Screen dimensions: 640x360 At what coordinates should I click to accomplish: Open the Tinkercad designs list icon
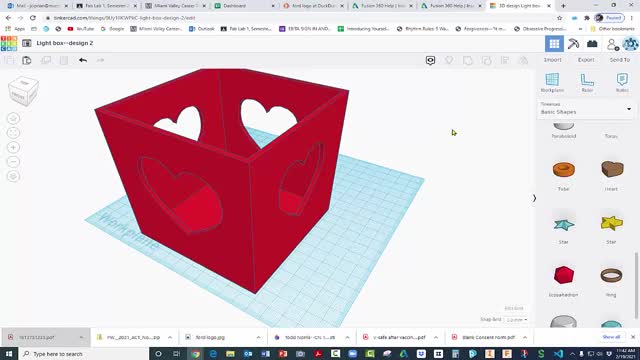coord(27,43)
